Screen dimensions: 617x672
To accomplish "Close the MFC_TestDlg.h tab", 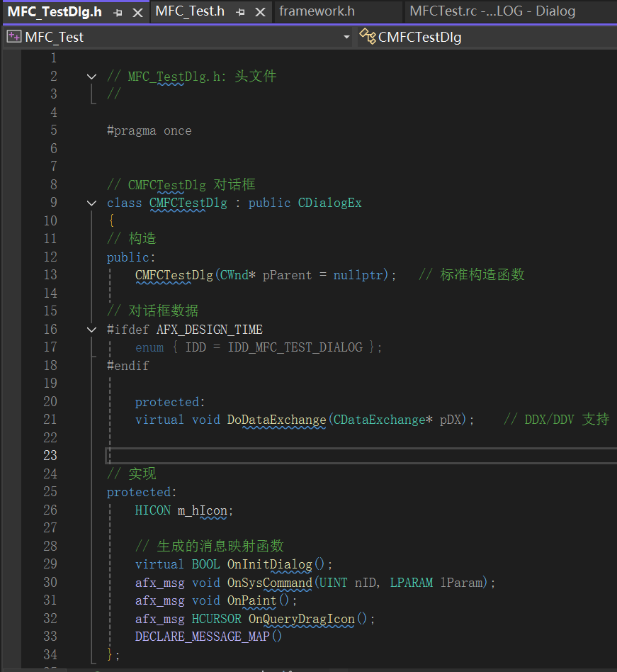I will pos(137,12).
